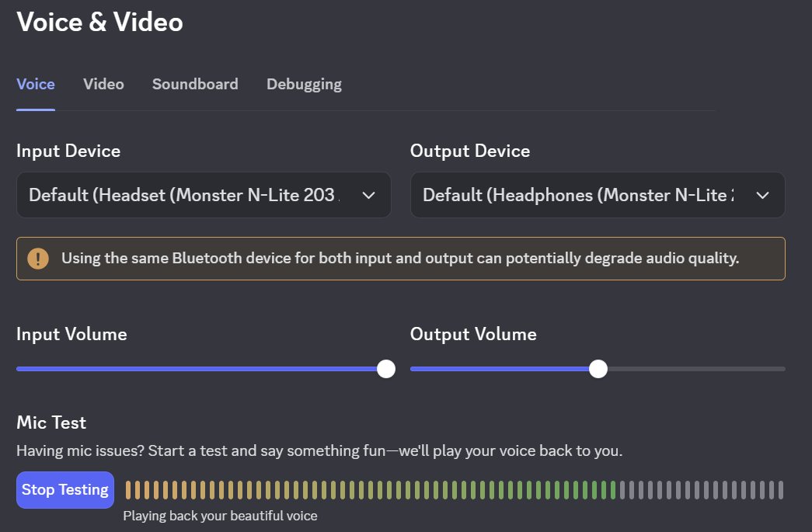Click the grey inactive meter bars at right

click(702, 490)
